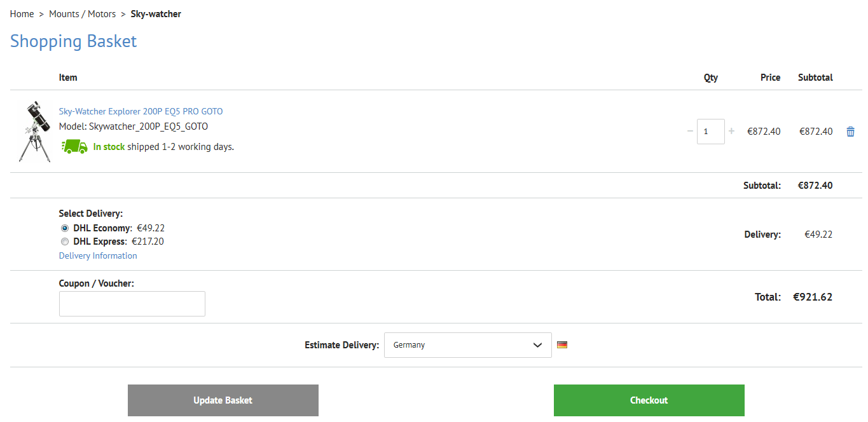Open the Estimate Delivery country dropdown
Screen dimensions: 868x422
(x=468, y=345)
